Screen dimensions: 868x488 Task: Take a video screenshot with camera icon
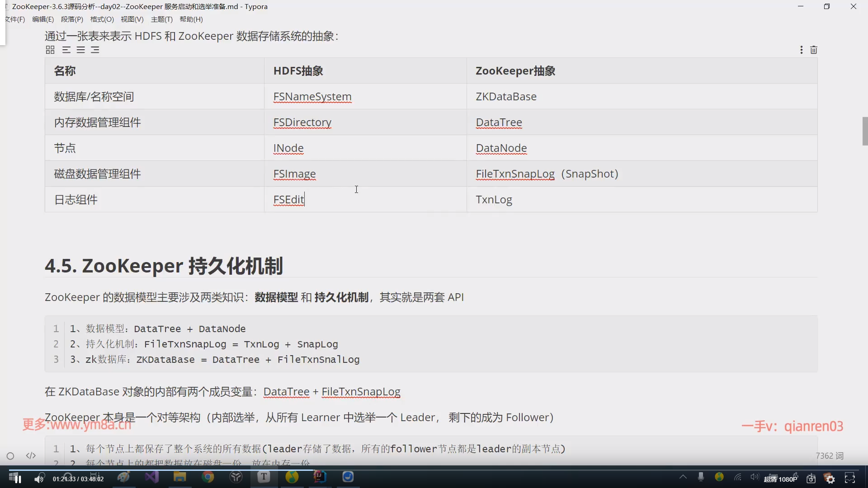pos(811,479)
